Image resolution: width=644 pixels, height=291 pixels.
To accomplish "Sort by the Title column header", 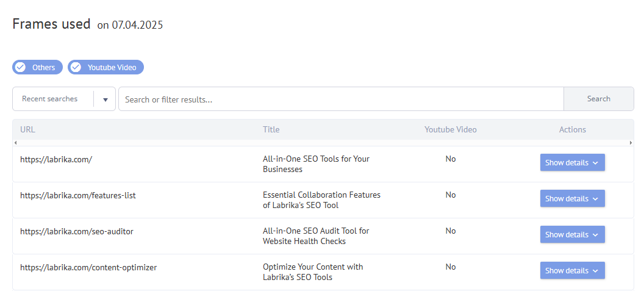I will tap(271, 129).
